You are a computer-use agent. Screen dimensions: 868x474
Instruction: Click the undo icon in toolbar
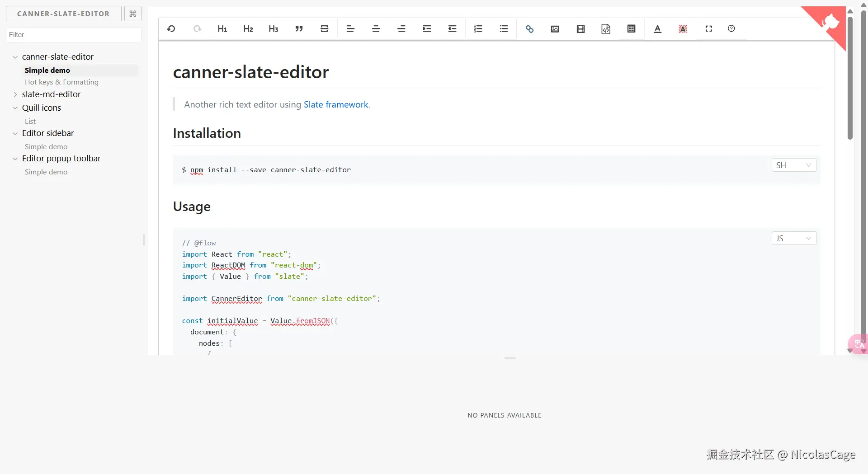[171, 29]
